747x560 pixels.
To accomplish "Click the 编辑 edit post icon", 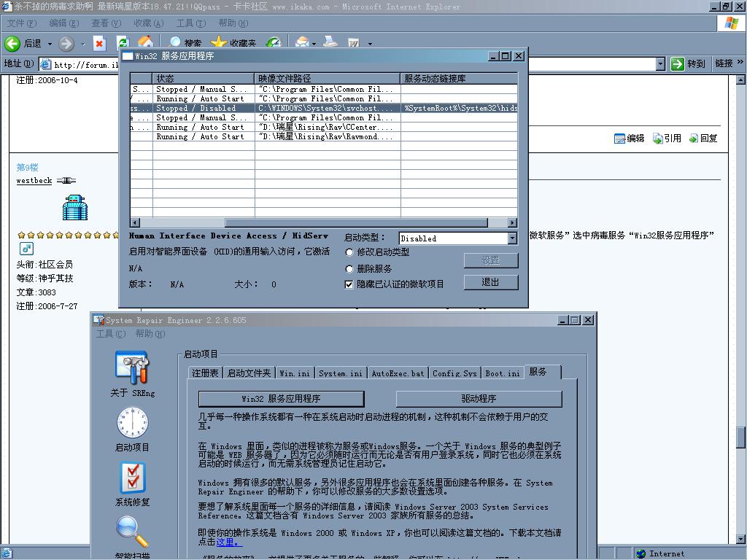I will [x=619, y=139].
